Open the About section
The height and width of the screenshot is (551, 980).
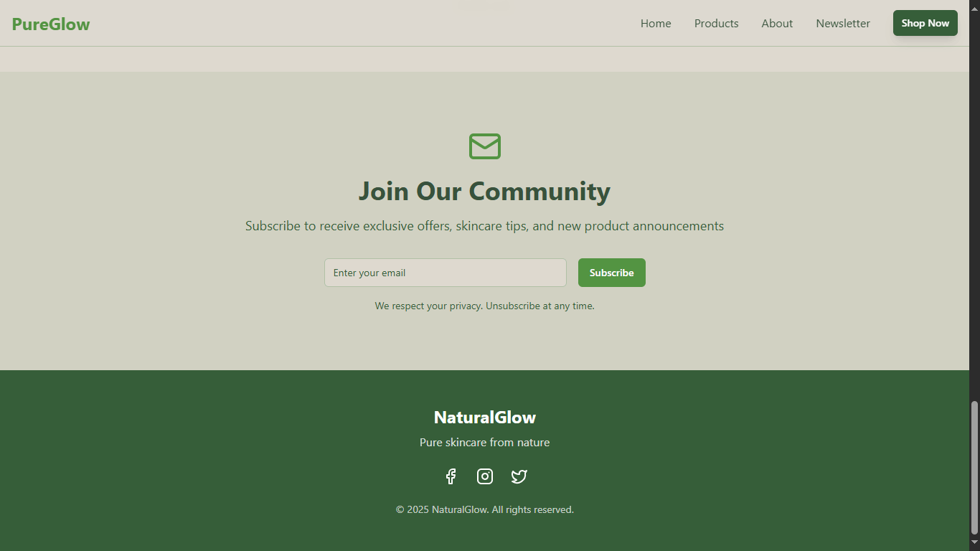[x=777, y=23]
